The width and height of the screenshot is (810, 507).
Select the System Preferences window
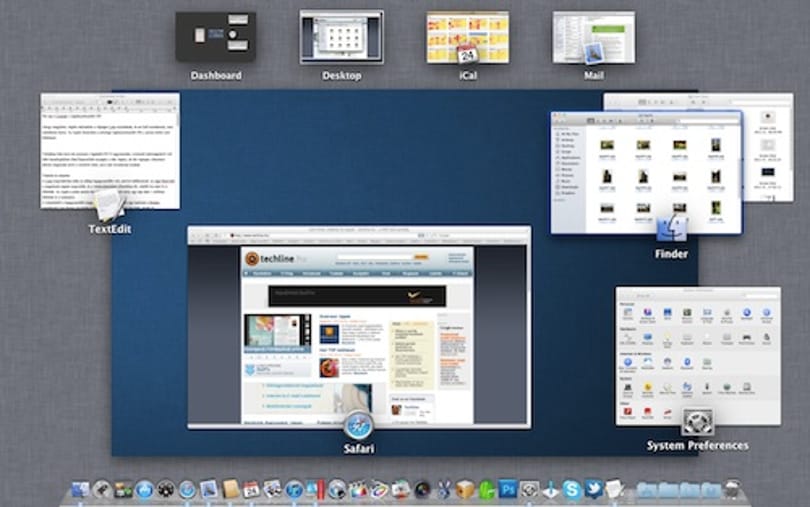click(x=698, y=356)
